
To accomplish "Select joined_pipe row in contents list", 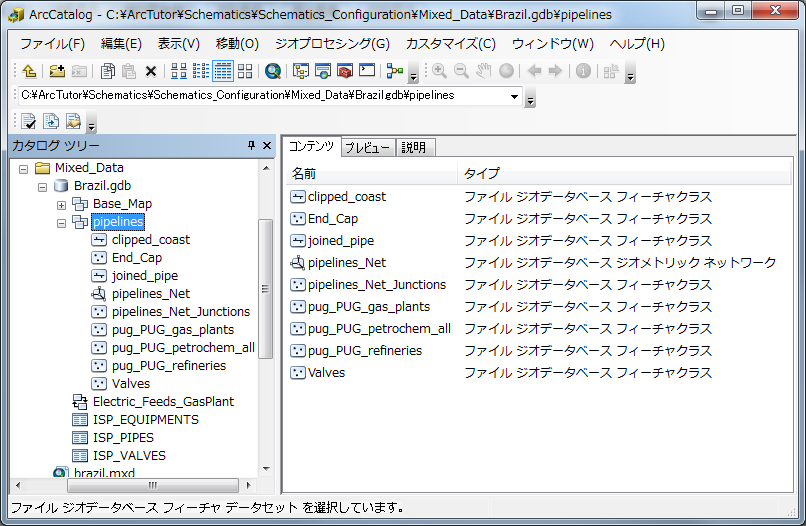I will click(x=341, y=241).
